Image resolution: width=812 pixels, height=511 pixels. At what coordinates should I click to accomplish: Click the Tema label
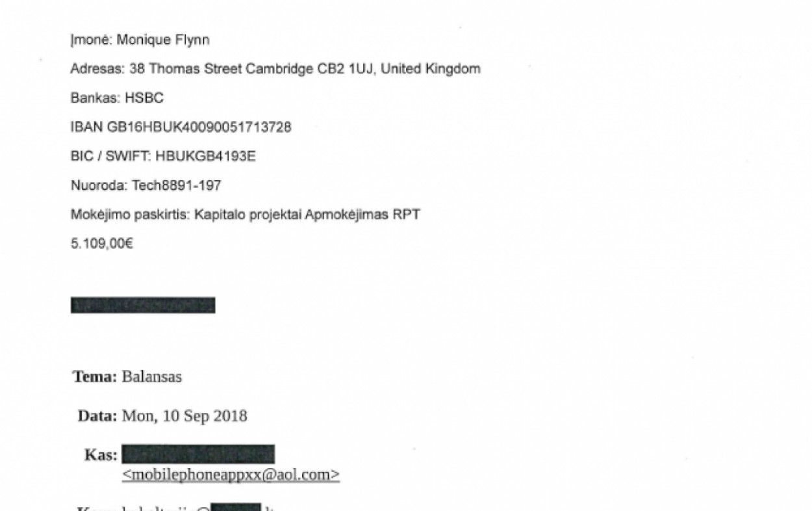point(95,377)
